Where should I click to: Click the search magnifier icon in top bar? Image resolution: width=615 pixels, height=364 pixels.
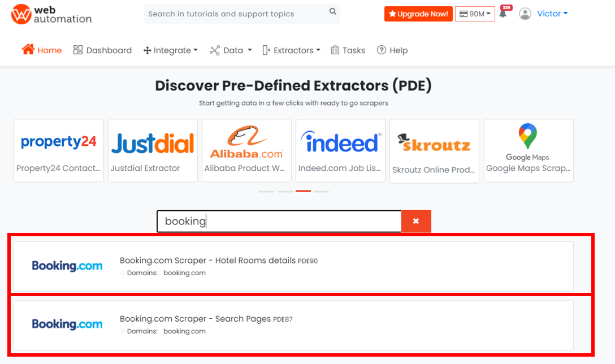pos(332,11)
